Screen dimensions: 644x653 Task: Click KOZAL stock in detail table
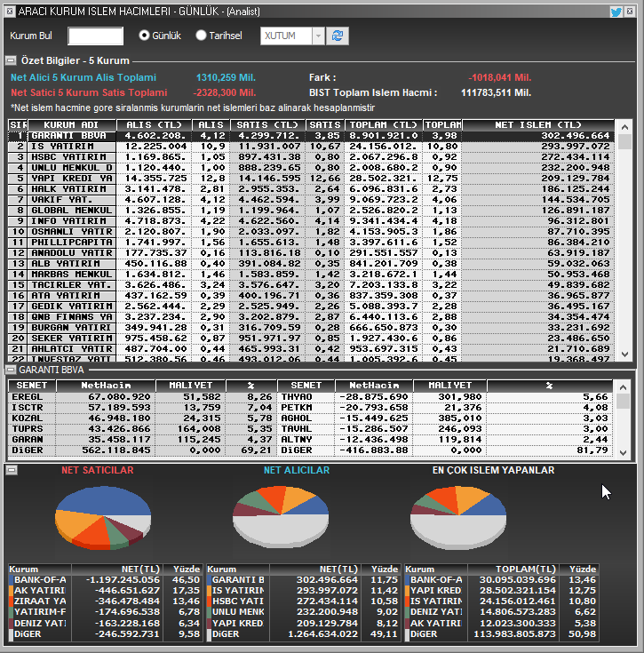(x=28, y=418)
